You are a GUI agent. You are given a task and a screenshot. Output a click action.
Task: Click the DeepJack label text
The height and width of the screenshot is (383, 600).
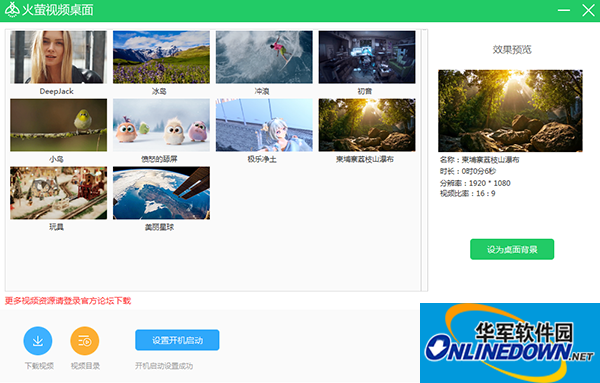(57, 91)
